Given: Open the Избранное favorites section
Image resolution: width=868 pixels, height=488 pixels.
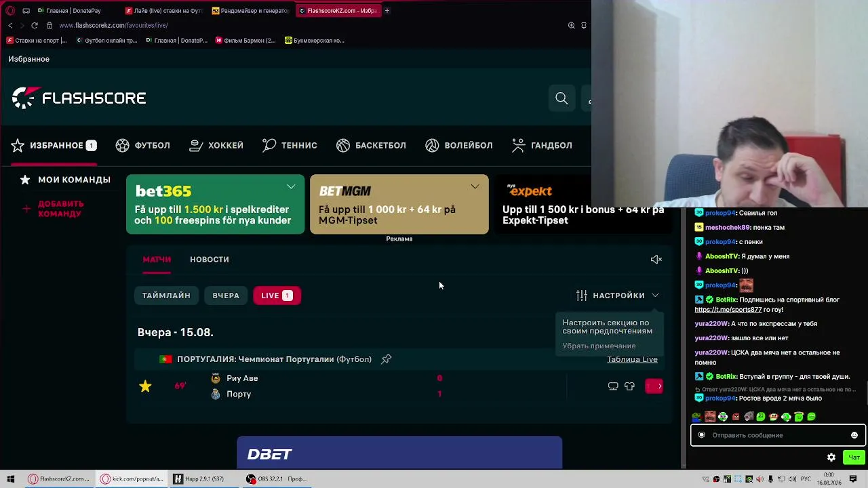Looking at the screenshot, I should tap(54, 145).
